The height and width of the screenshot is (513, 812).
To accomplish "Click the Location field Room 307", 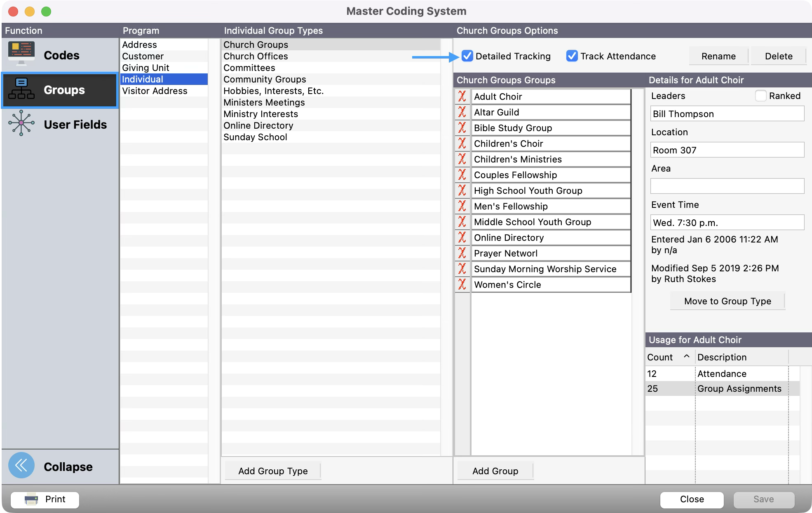I will click(727, 150).
